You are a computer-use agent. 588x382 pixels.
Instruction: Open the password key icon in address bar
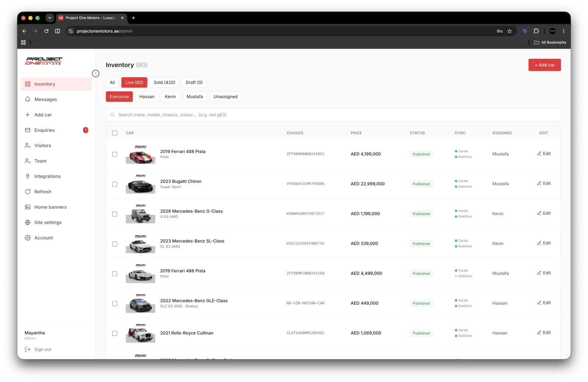pos(500,31)
